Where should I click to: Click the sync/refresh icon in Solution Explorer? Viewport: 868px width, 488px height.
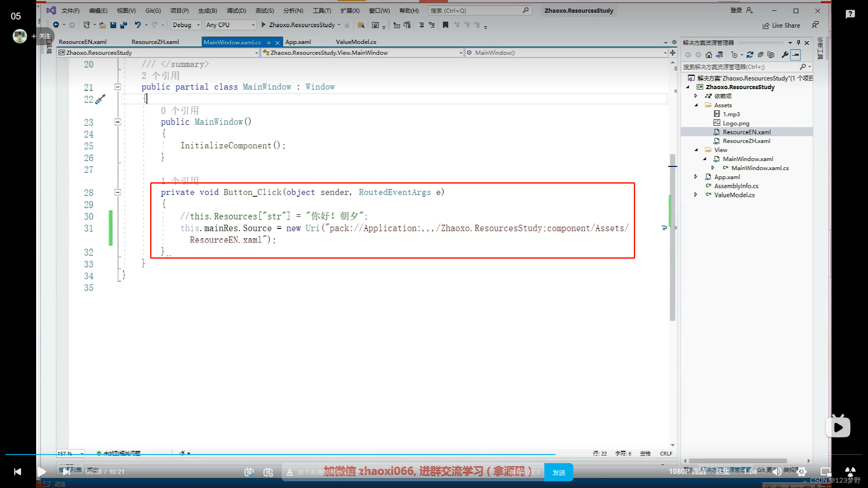[750, 55]
